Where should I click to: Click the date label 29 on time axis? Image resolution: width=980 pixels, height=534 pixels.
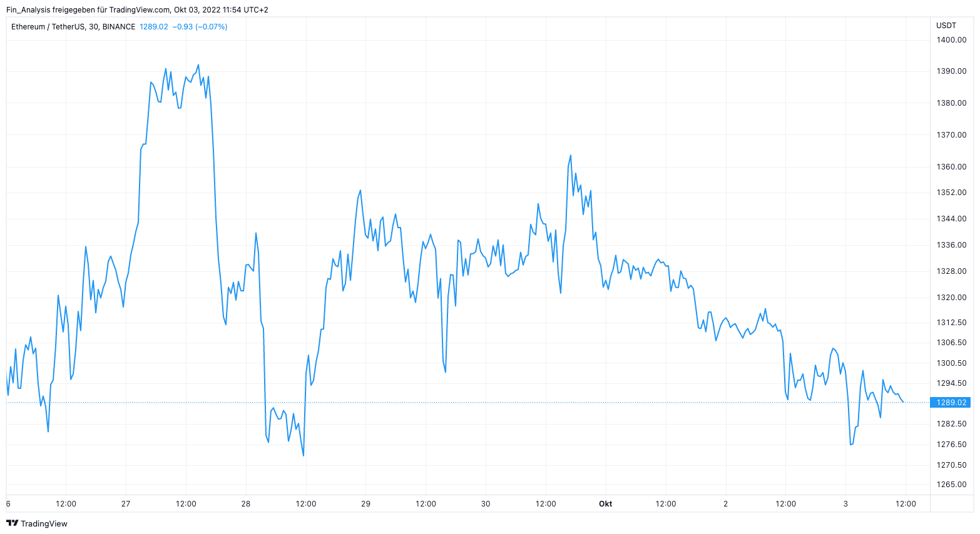click(x=366, y=504)
